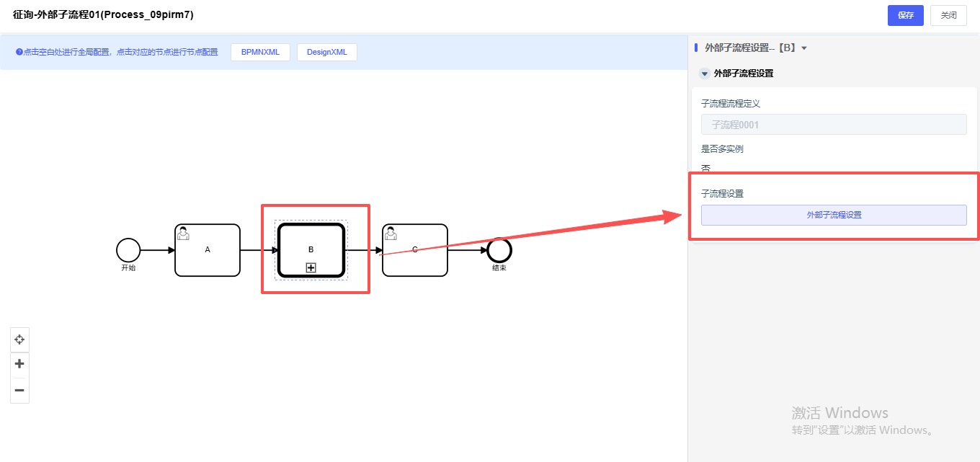Open the 外部子流程设置 configuration button

point(834,215)
